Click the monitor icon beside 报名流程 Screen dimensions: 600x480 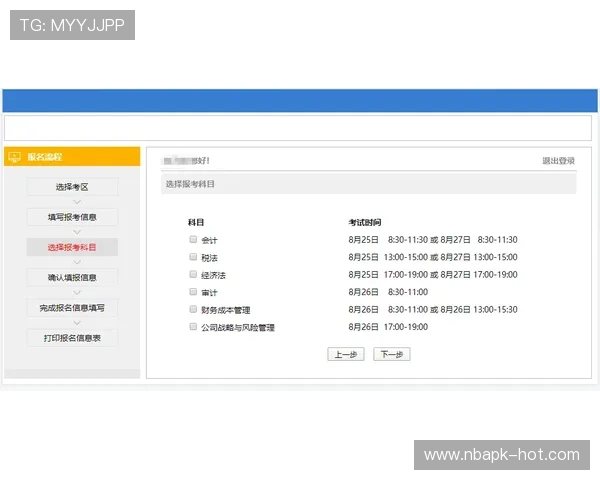coord(15,157)
